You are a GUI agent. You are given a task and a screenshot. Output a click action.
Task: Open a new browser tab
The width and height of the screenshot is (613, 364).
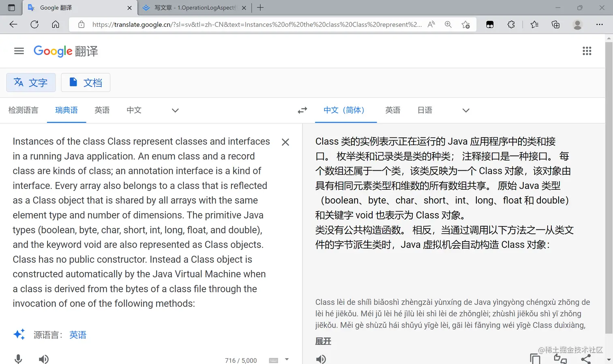pos(260,8)
